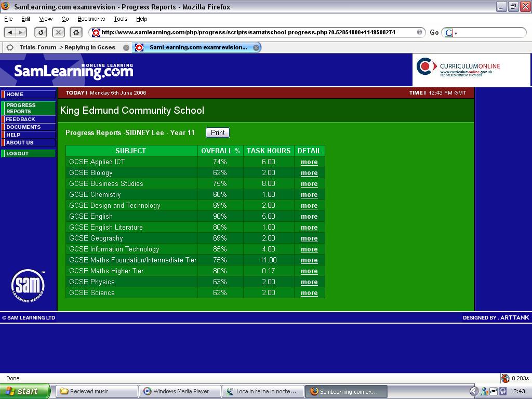
Task: Select the SamLearning.com examrevision tab
Action: coord(197,47)
